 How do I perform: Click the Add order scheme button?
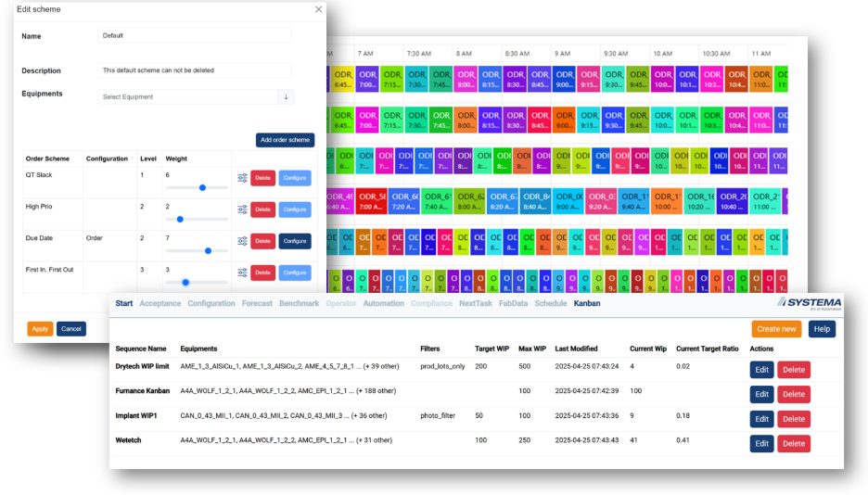pyautogui.click(x=285, y=140)
